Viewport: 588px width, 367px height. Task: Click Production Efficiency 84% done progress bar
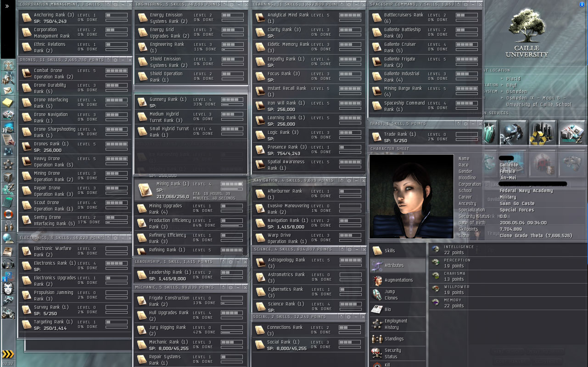pyautogui.click(x=232, y=226)
